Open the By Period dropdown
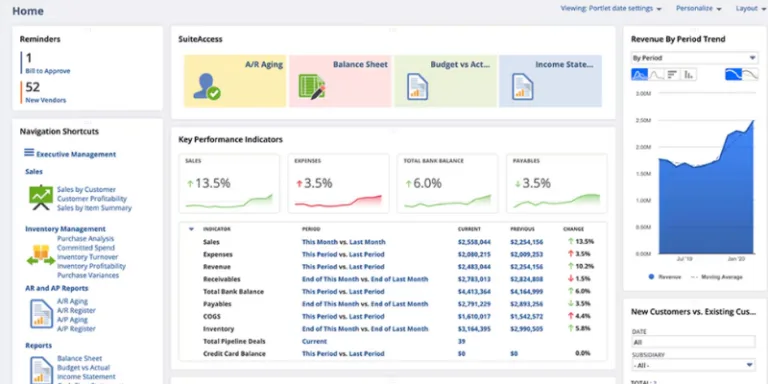The height and width of the screenshot is (384, 768). (x=695, y=58)
